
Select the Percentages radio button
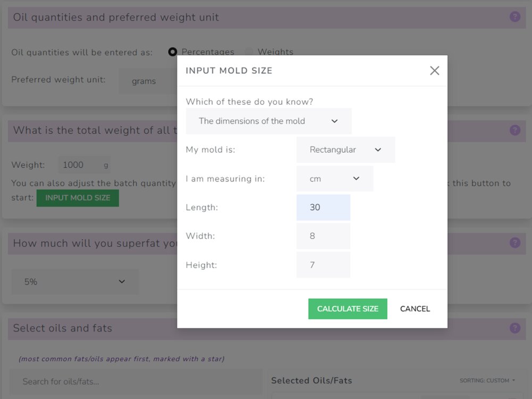point(172,52)
